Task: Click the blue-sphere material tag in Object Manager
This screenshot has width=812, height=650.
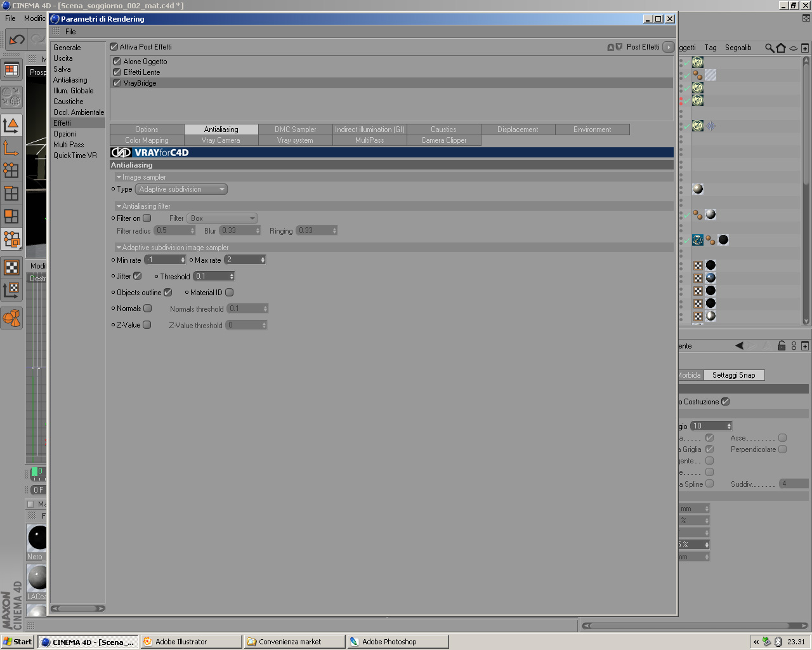Action: 710,278
